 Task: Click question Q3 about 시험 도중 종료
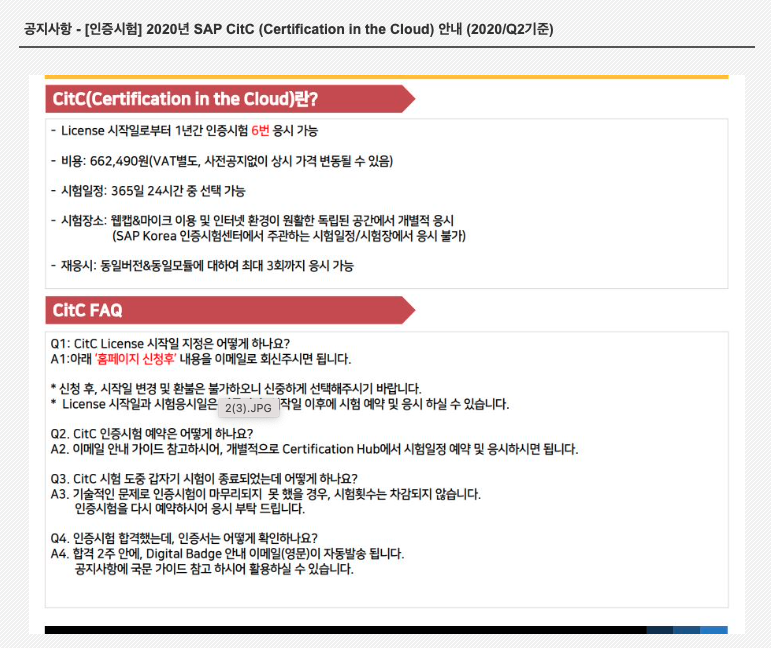[x=204, y=478]
